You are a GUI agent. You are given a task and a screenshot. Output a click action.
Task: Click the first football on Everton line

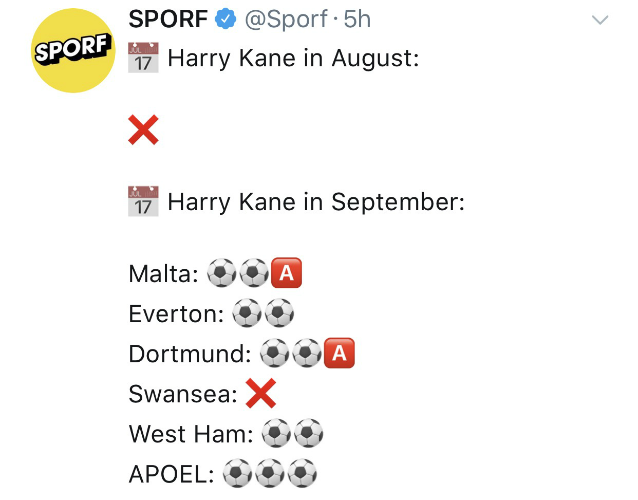click(x=246, y=314)
